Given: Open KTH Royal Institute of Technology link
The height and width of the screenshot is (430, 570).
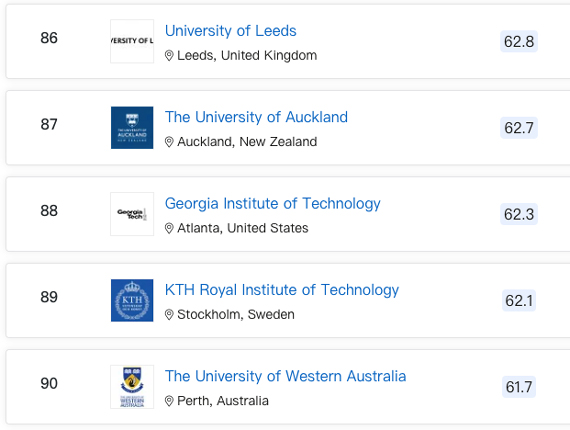Looking at the screenshot, I should coord(282,290).
